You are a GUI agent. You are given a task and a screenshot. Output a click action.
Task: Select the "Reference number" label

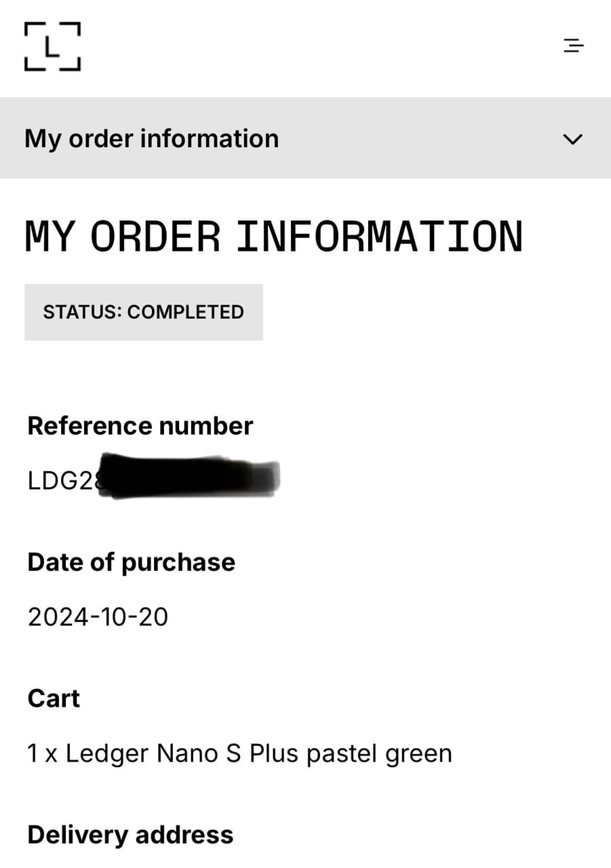pyautogui.click(x=140, y=426)
